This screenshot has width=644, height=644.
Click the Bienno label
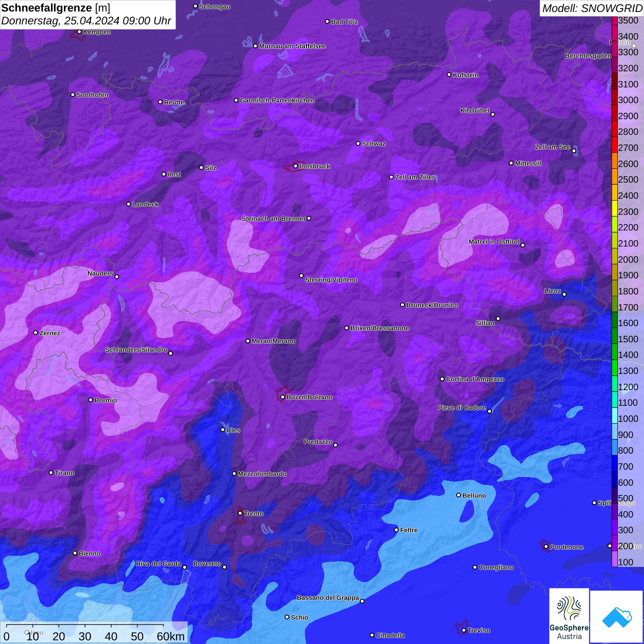(89, 553)
